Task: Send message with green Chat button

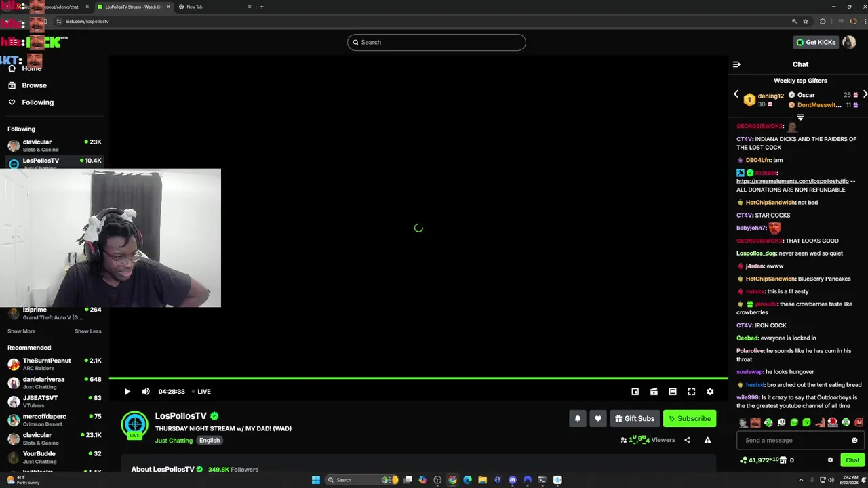Action: click(852, 460)
